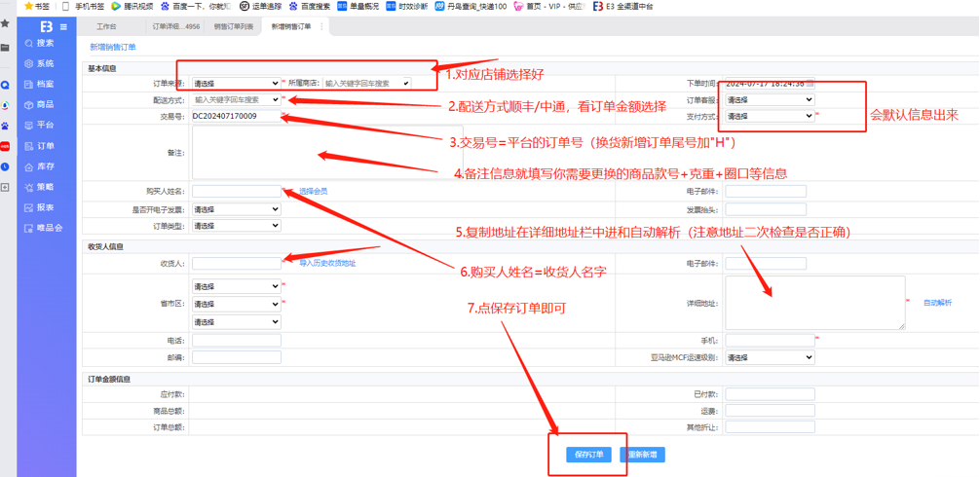Open the 库存 (Inventory) sidebar section

tap(44, 166)
